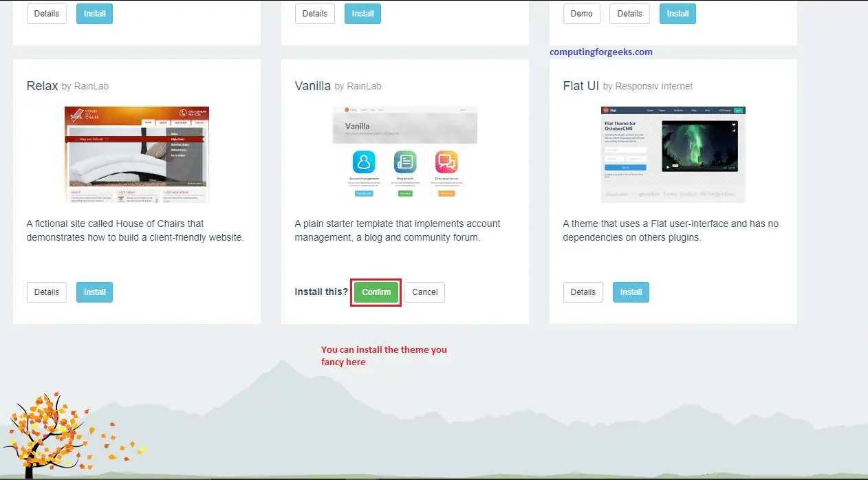This screenshot has width=868, height=480.
Task: Click the Relax theme title
Action: 42,86
